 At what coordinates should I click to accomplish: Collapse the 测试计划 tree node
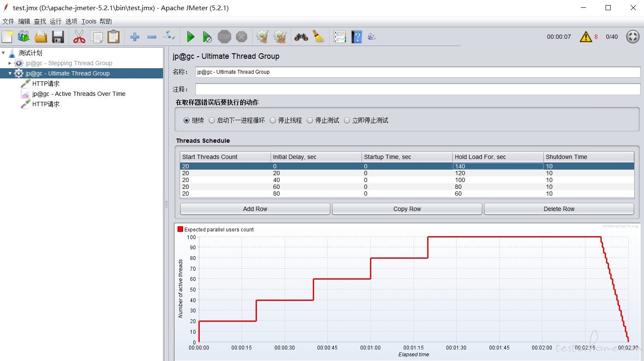(3, 53)
